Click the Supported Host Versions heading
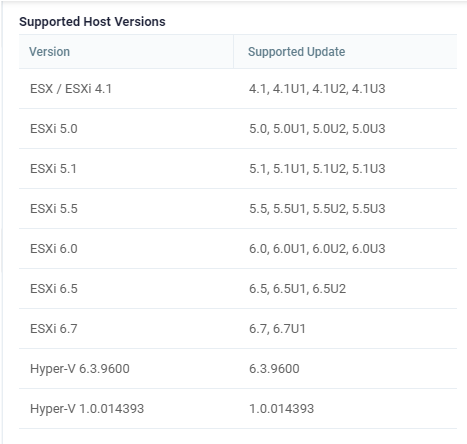The height and width of the screenshot is (444, 467). coord(92,22)
